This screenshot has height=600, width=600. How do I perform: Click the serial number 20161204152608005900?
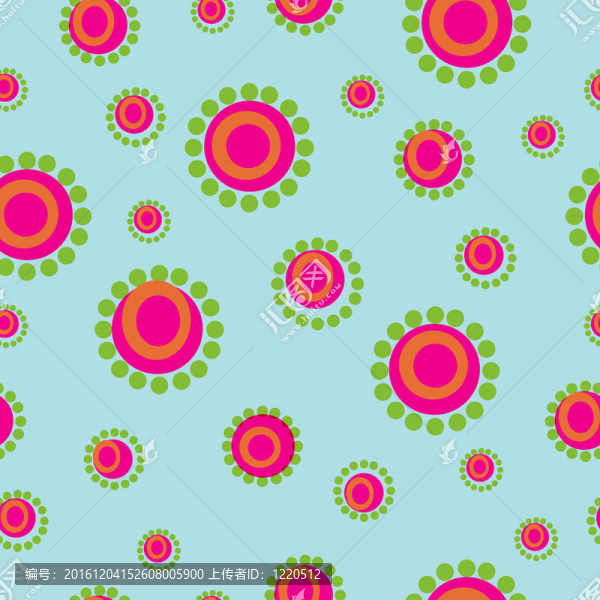tap(134, 574)
